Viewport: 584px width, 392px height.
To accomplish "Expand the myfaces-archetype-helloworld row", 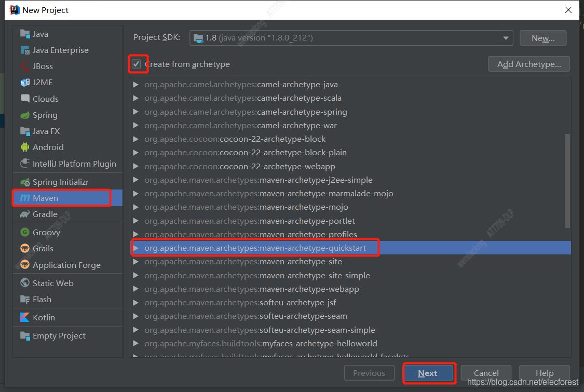I will (x=135, y=344).
